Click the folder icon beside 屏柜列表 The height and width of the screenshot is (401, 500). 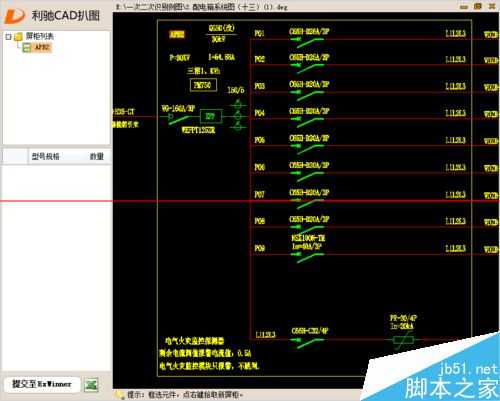(x=18, y=36)
